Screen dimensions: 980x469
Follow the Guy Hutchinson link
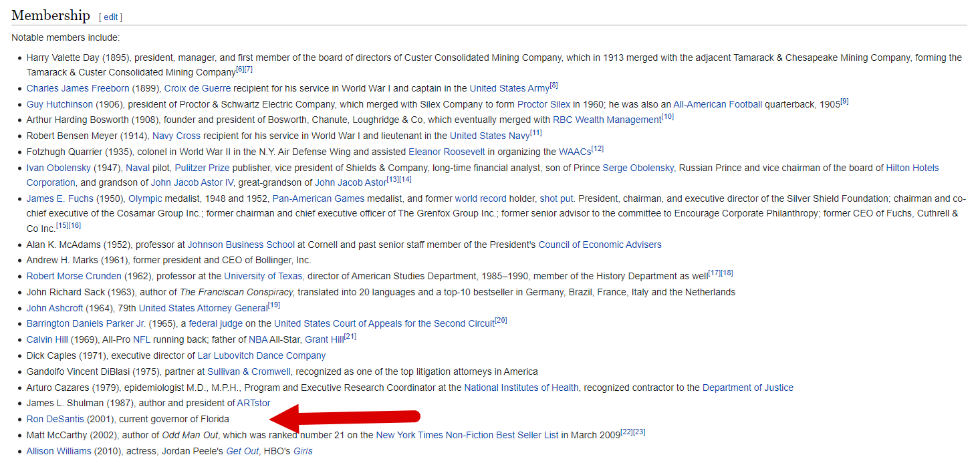click(59, 104)
